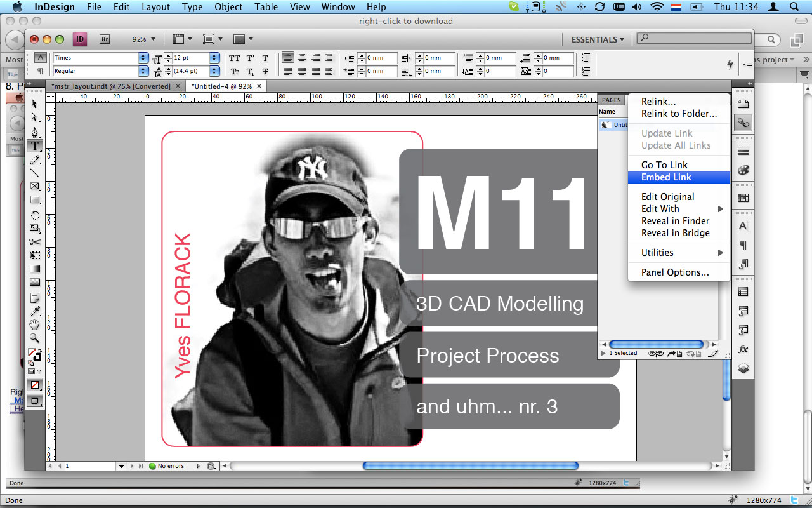Launch Adobe Bridge with the Br button

pos(105,39)
